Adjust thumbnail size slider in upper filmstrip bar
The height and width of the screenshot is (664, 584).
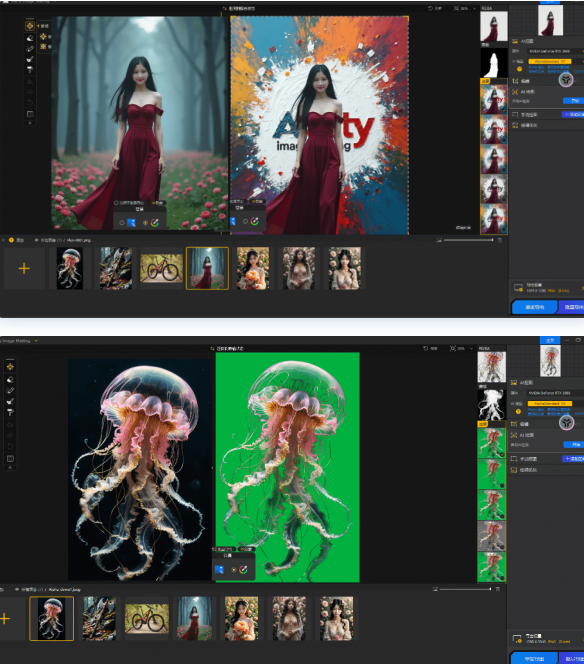coord(468,240)
